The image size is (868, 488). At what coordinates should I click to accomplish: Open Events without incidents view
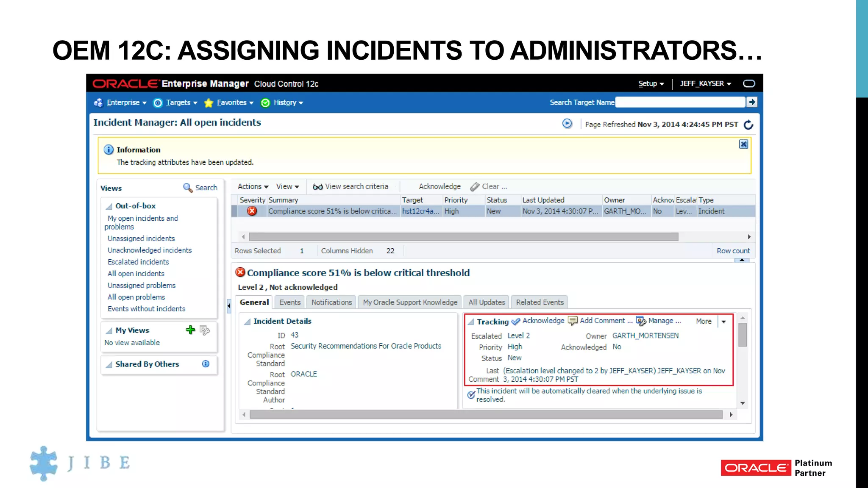[146, 309]
